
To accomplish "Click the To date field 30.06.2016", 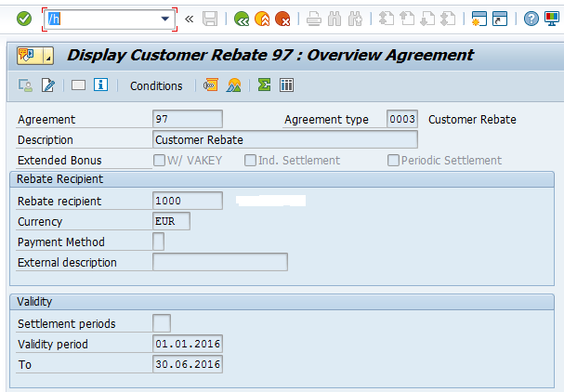I will pyautogui.click(x=188, y=364).
